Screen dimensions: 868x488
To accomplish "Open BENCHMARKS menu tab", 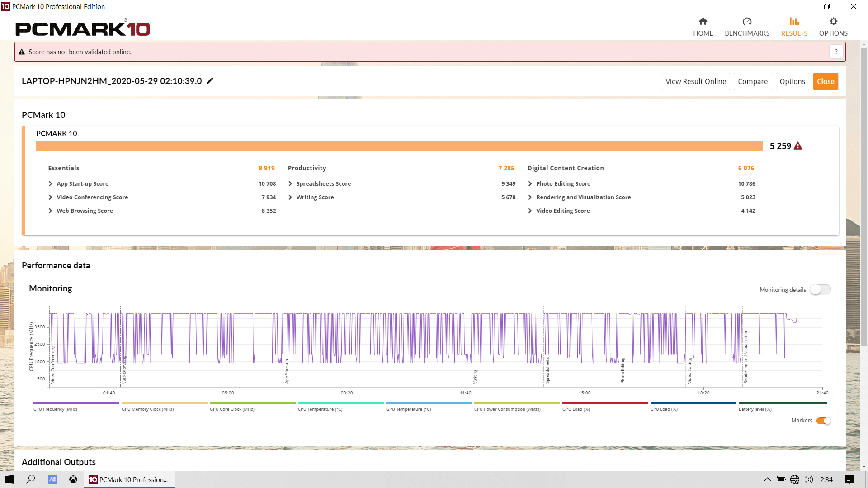I will 746,26.
